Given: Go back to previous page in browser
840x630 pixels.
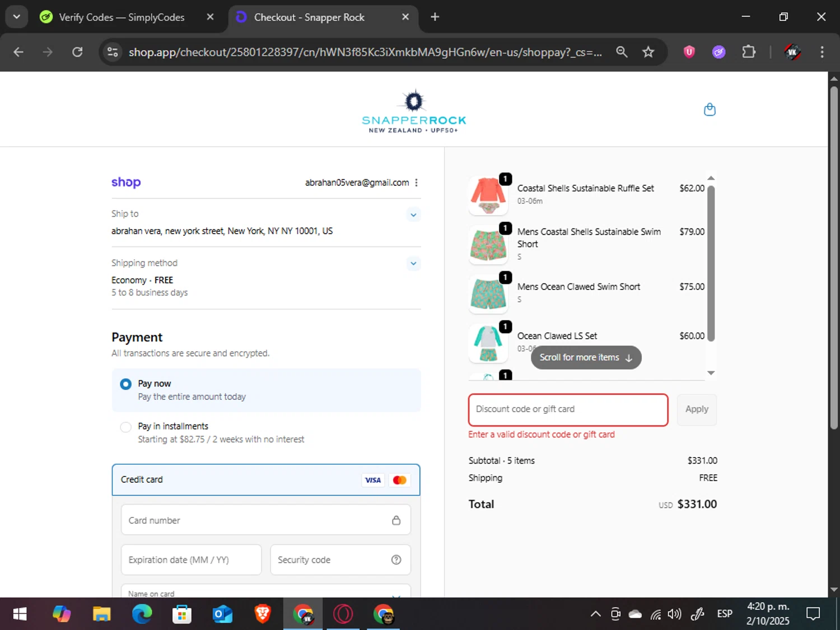Looking at the screenshot, I should click(18, 52).
